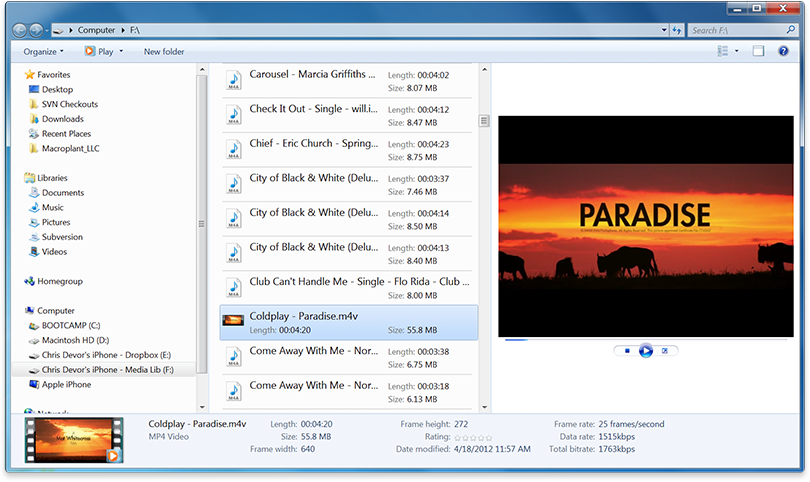This screenshot has width=810, height=482.
Task: Open Macintosh HD (D:) drive
Action: (69, 340)
